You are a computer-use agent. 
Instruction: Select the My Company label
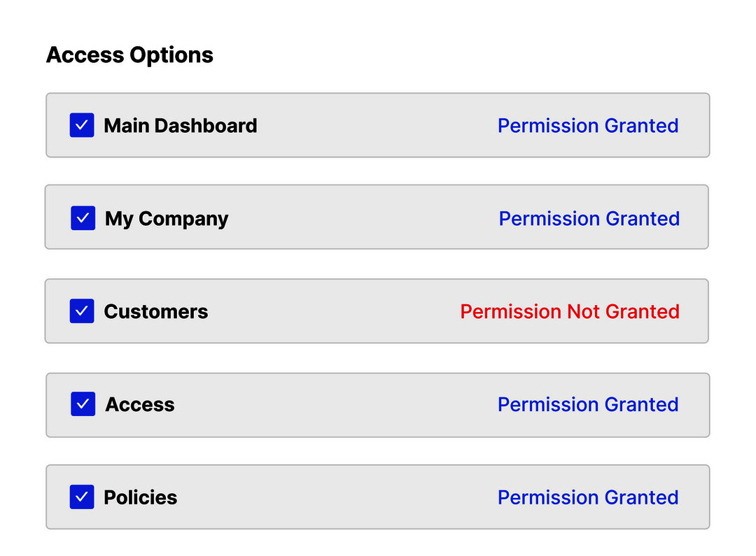(x=167, y=219)
